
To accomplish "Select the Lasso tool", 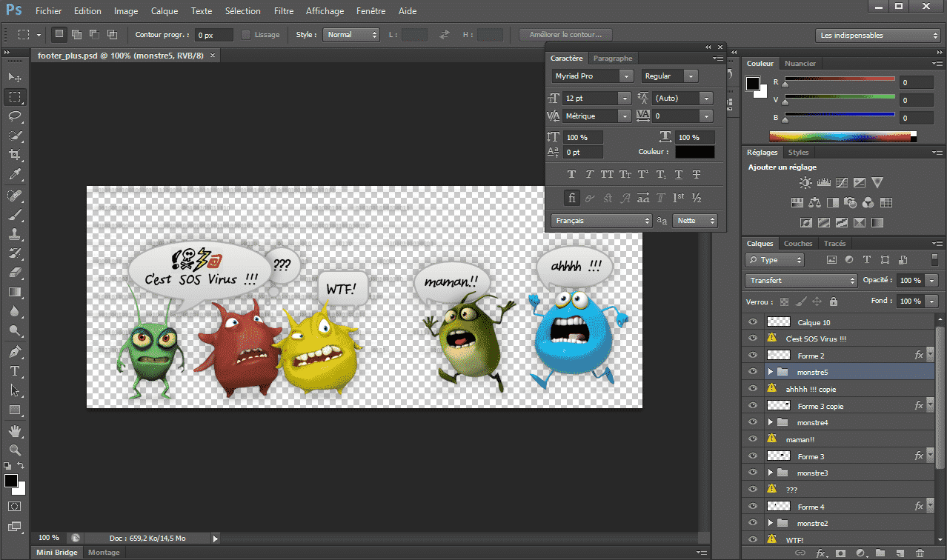I will tap(15, 116).
